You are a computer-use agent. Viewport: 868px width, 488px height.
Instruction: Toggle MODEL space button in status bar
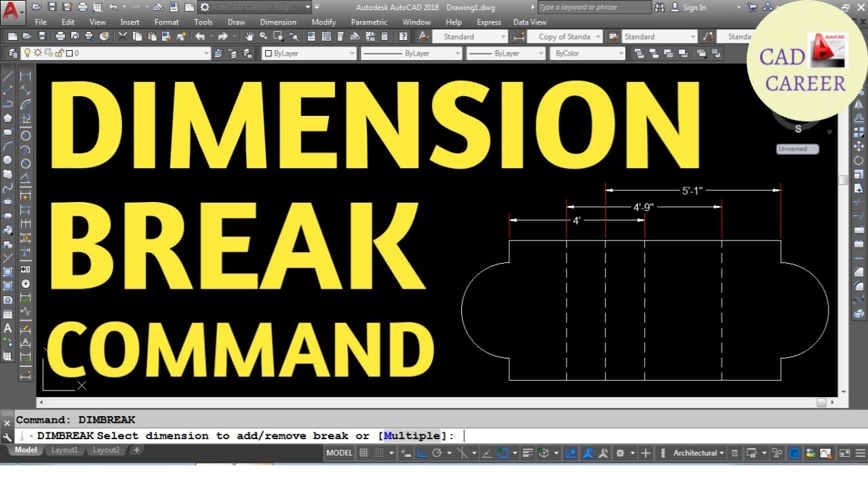coord(339,453)
